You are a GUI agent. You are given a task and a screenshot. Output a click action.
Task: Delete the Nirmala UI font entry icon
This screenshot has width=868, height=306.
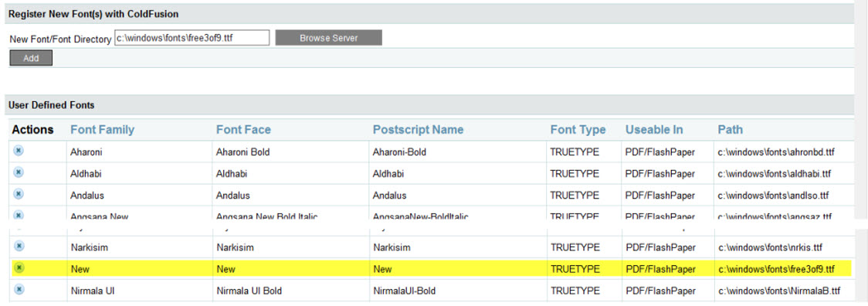click(19, 289)
